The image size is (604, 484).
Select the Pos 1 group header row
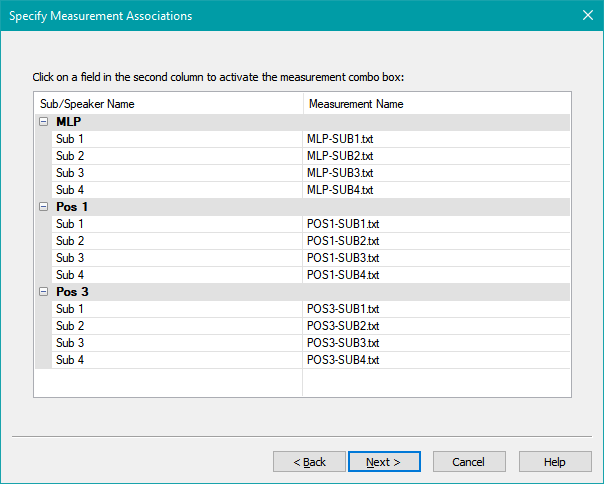pos(302,207)
